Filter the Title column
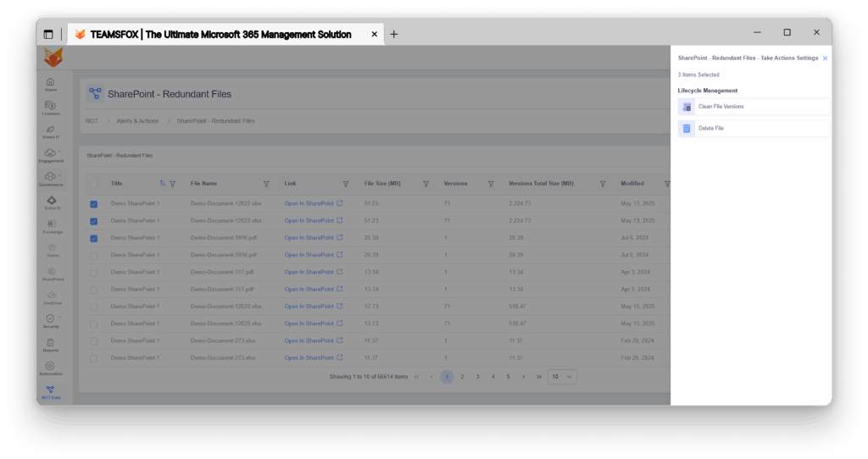 pos(173,184)
